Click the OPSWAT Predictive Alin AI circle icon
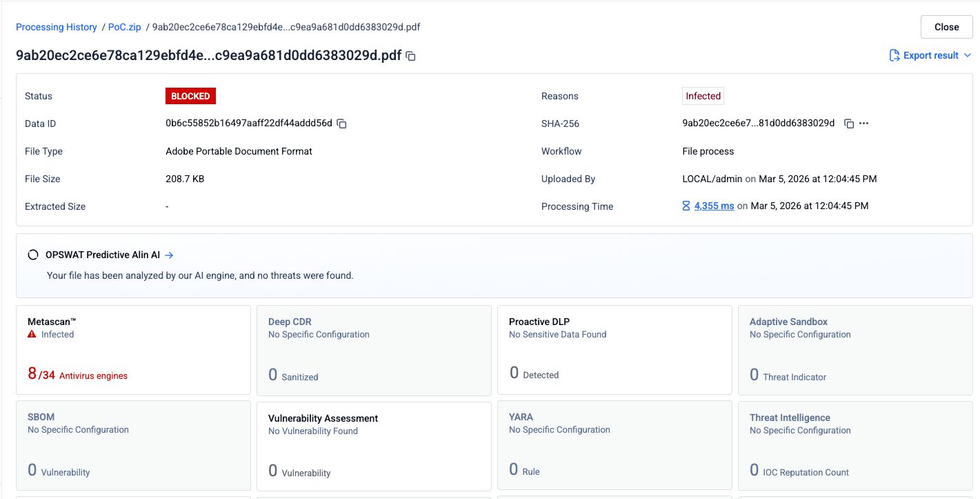 pyautogui.click(x=33, y=255)
